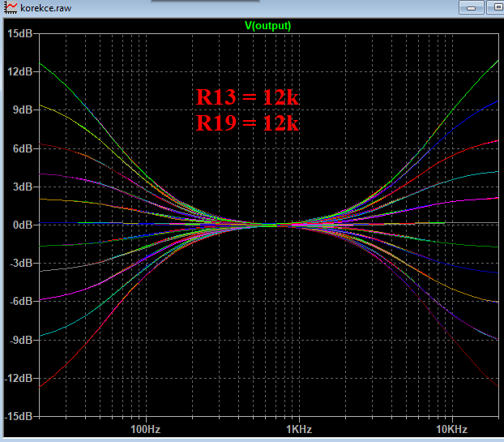Screen dimensions: 504x442
Task: Click the V(output) trace label
Action: click(267, 25)
